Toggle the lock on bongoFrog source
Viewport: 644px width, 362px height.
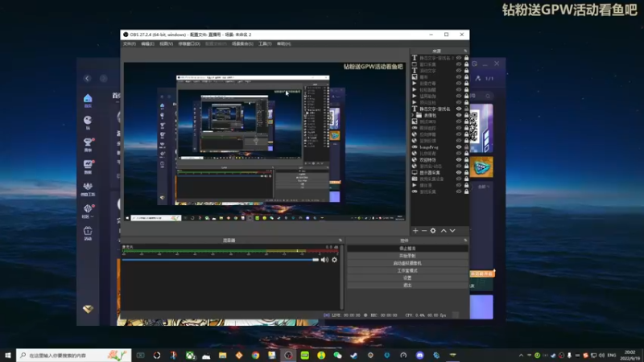tap(466, 147)
